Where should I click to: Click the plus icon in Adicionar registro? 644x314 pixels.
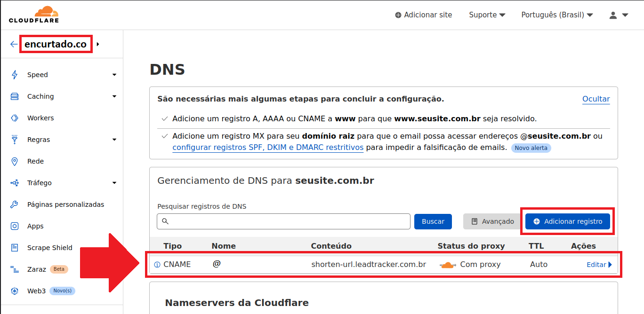pos(537,221)
